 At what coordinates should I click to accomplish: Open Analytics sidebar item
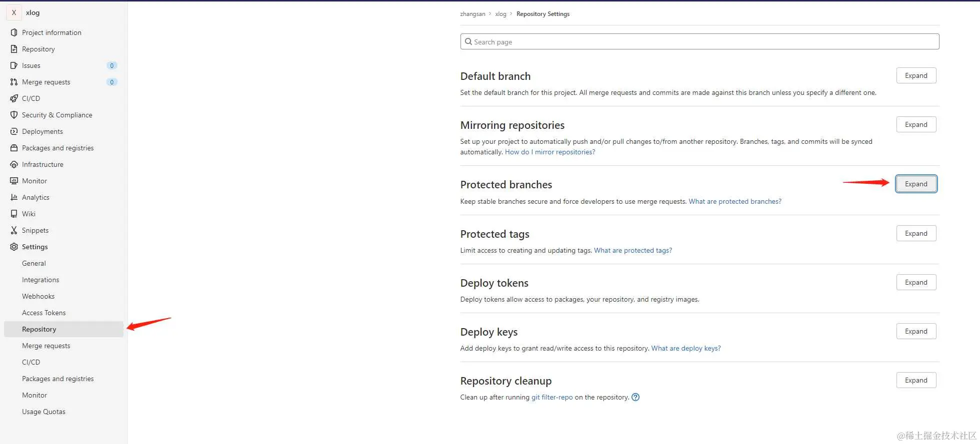coord(63,197)
